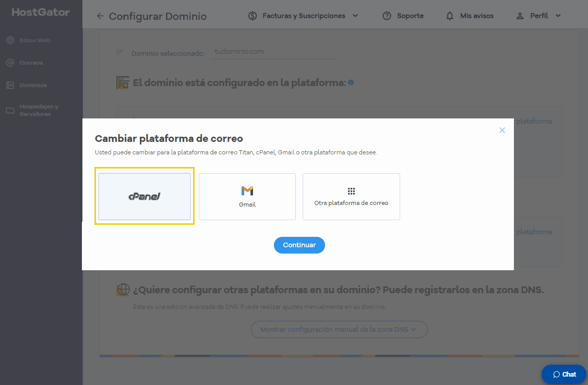Expand Mostrar configuración manual de la zona DNS

point(339,330)
